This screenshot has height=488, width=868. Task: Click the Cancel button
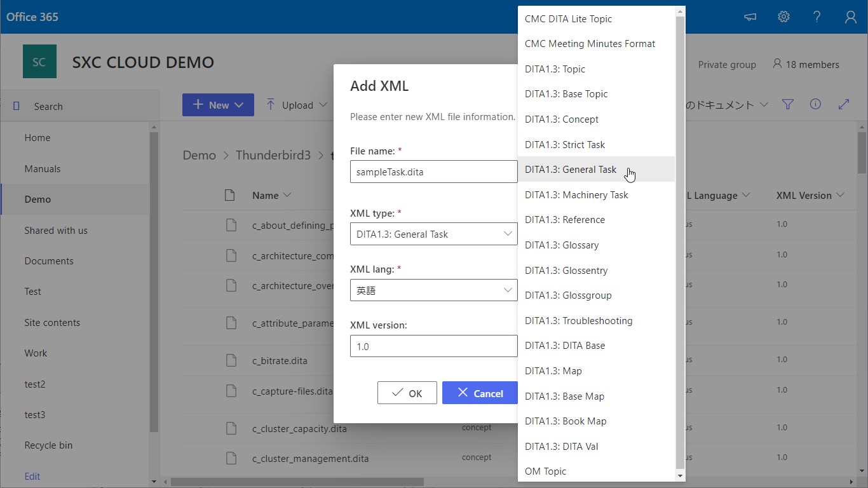click(480, 393)
